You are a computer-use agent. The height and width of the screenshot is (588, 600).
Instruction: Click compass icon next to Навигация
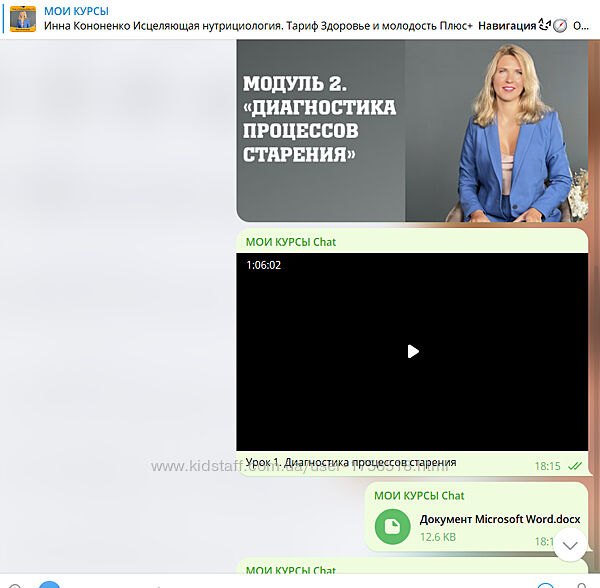(x=560, y=25)
